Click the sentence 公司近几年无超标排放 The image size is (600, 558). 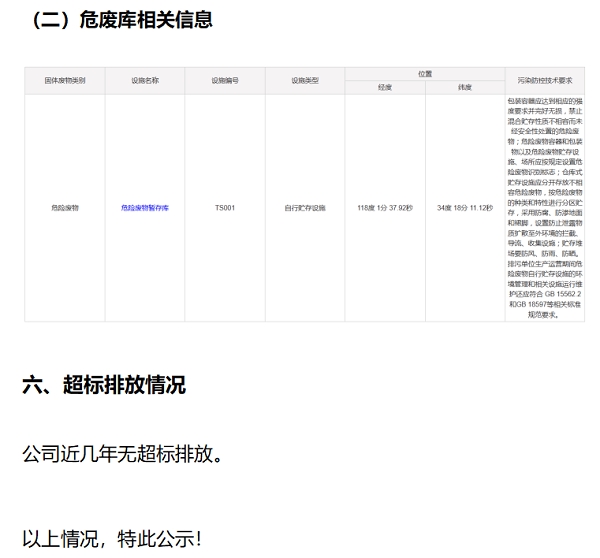coord(121,455)
